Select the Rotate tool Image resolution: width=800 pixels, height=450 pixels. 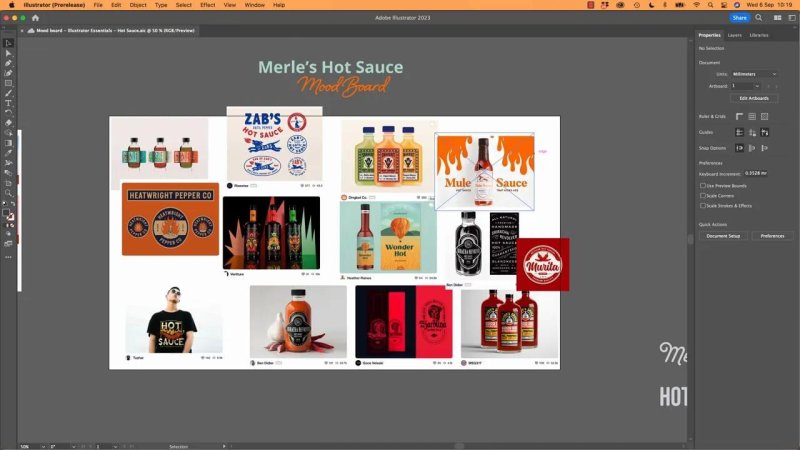(x=8, y=113)
